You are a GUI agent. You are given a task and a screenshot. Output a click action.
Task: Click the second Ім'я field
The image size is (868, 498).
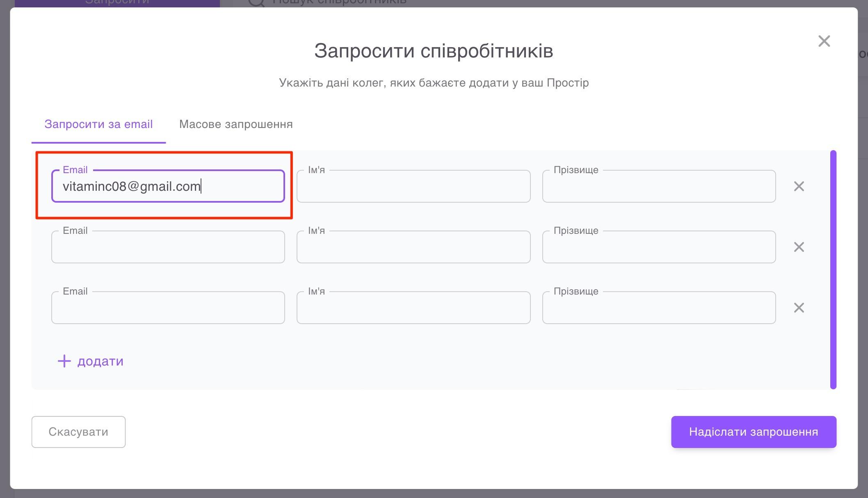pos(413,247)
